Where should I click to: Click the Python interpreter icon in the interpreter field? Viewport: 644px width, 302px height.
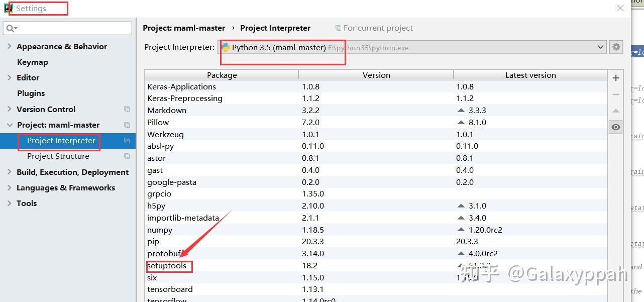[225, 47]
